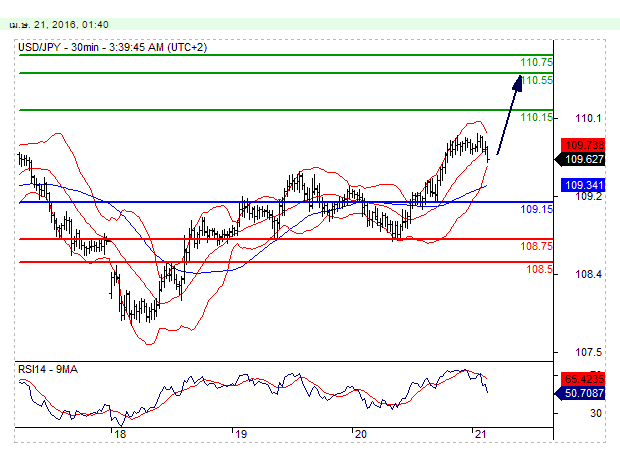The image size is (620, 464).
Task: Select the 110.55 resistance level label
Action: coord(536,80)
